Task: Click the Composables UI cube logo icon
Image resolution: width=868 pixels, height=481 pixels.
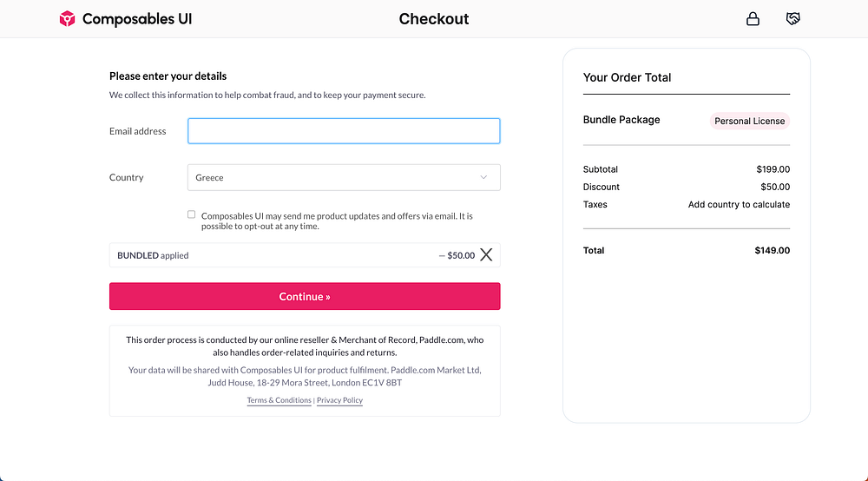Action: (x=68, y=19)
